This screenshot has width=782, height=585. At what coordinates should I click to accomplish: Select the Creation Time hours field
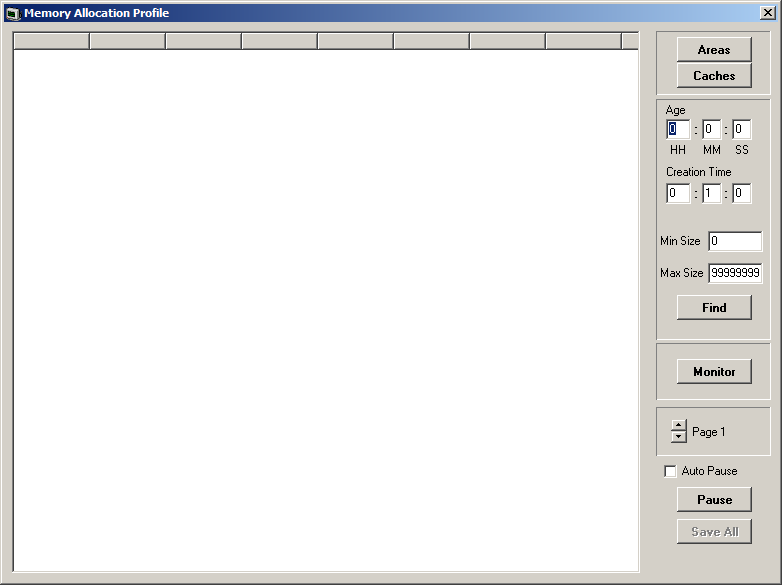[678, 193]
